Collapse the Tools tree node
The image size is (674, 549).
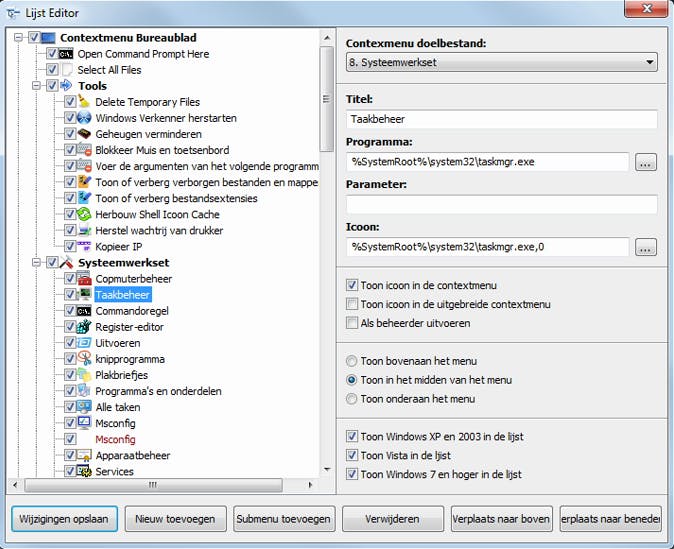click(x=37, y=86)
